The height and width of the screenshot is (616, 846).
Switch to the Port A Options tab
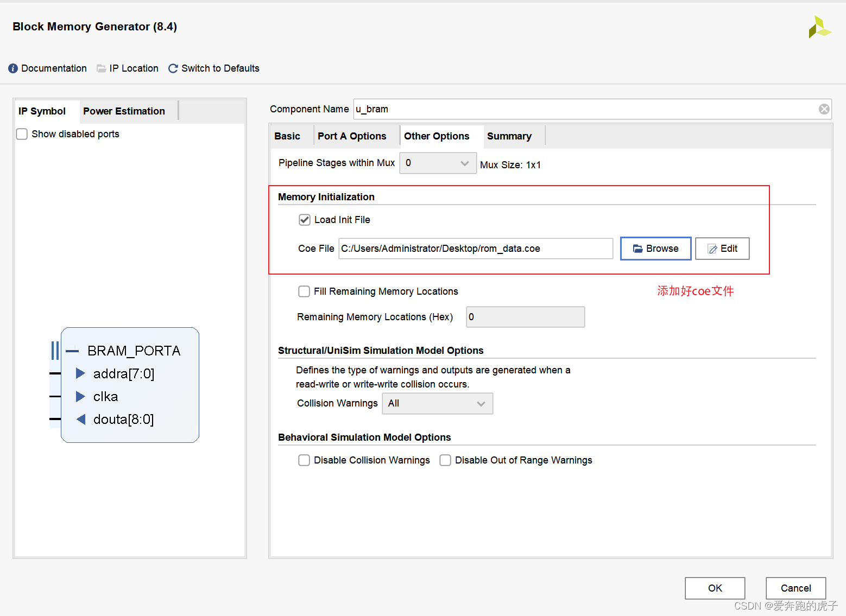pyautogui.click(x=352, y=136)
